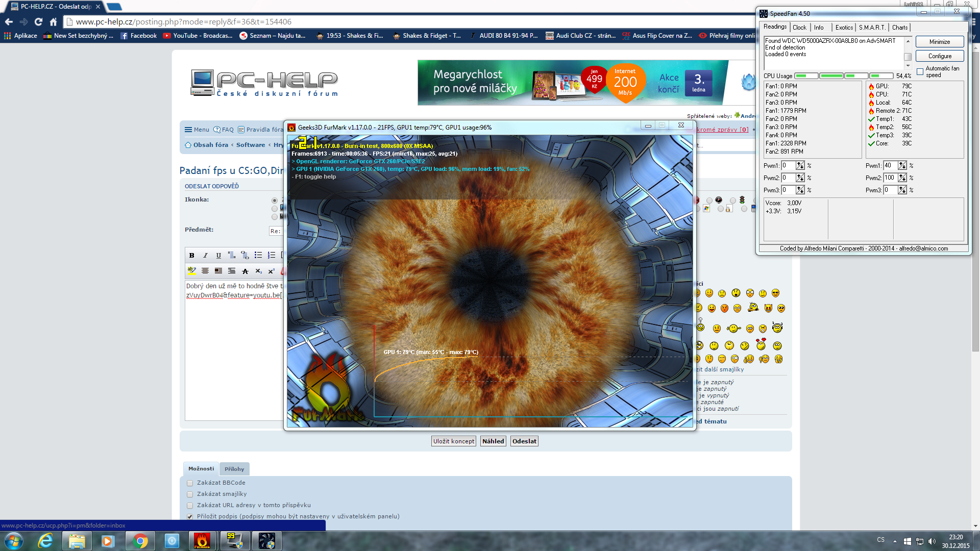Insert a bulleted list in editor
Viewport: 980px width, 551px height.
tap(258, 256)
